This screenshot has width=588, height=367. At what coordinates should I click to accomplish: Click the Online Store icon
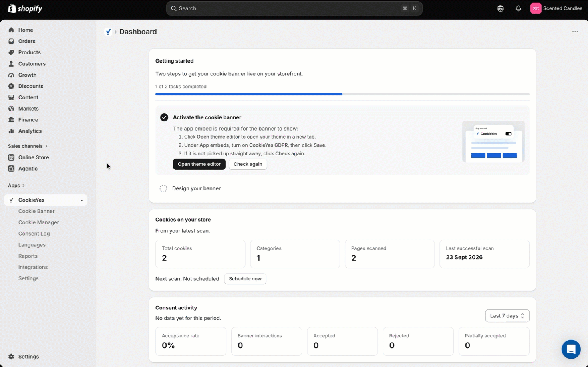(11, 157)
